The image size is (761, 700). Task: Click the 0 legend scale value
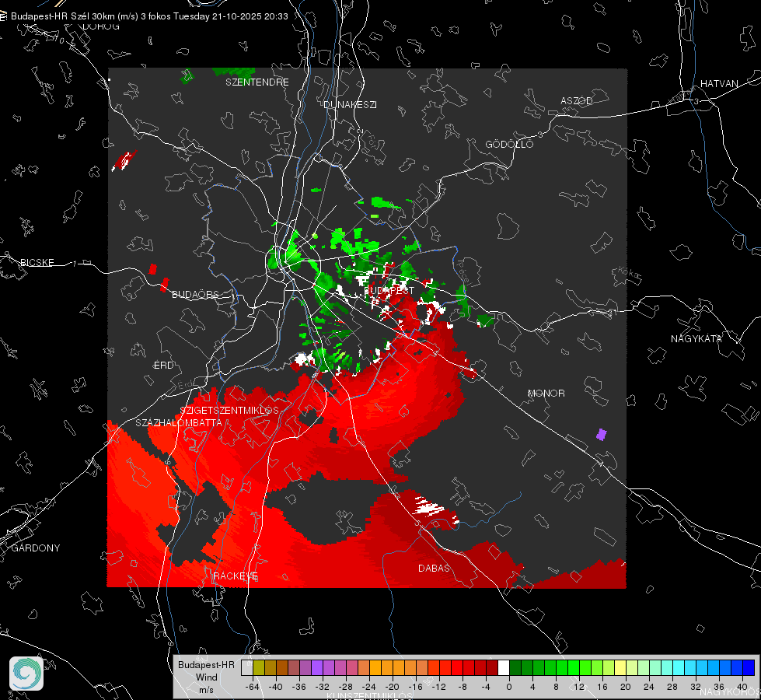point(508,687)
